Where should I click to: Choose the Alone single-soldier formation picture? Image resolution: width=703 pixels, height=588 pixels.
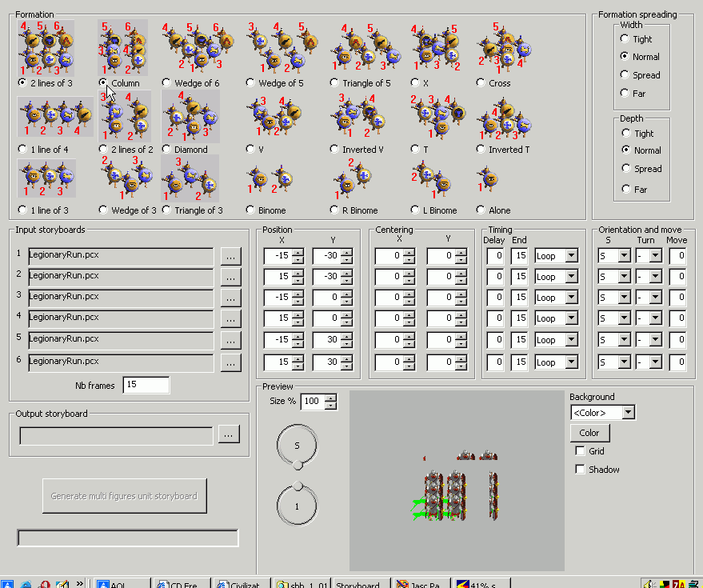[488, 179]
